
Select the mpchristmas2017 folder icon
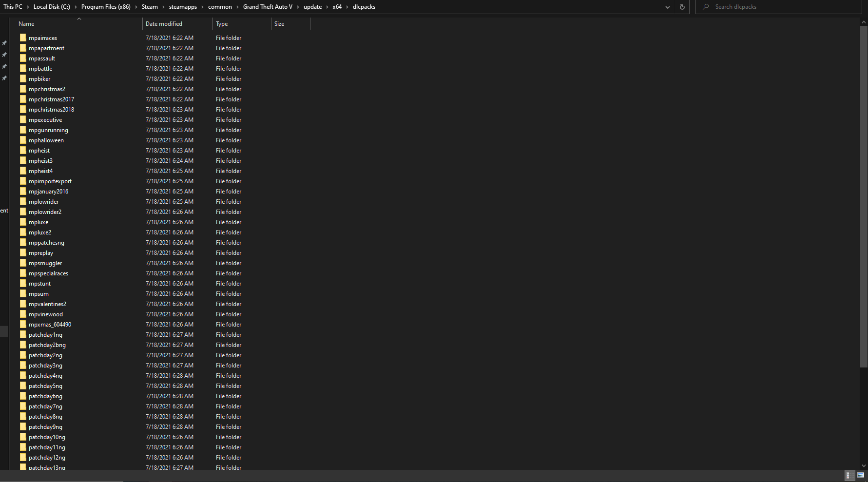(23, 99)
